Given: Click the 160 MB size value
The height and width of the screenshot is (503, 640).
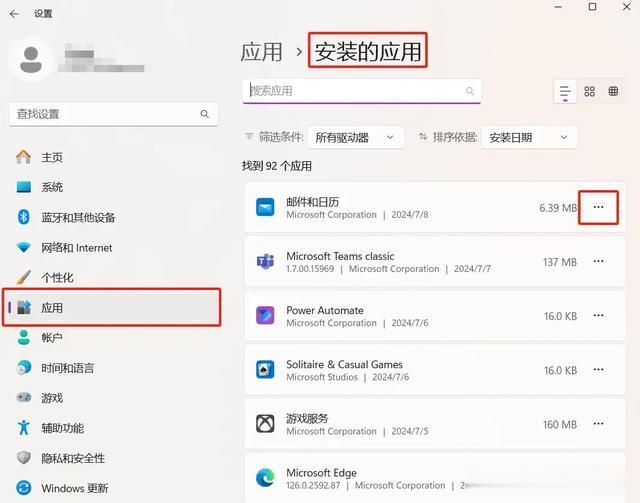Looking at the screenshot, I should (560, 425).
